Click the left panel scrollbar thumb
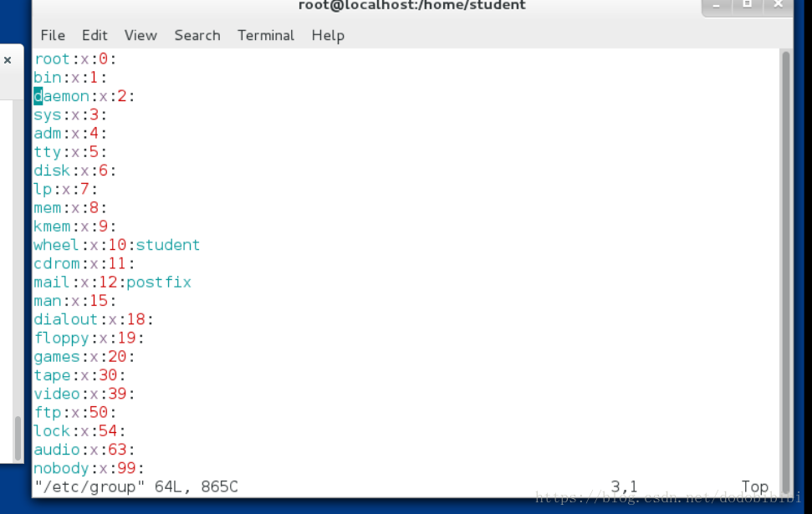This screenshot has height=514, width=812. tap(18, 438)
